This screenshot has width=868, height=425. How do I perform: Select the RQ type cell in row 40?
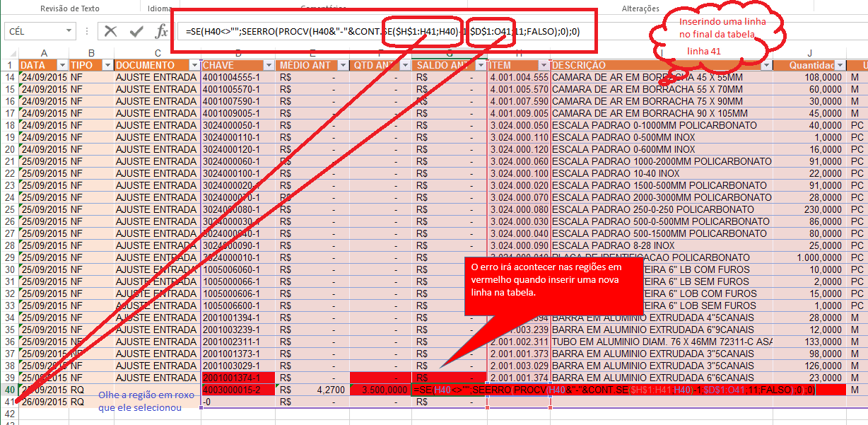pyautogui.click(x=91, y=390)
